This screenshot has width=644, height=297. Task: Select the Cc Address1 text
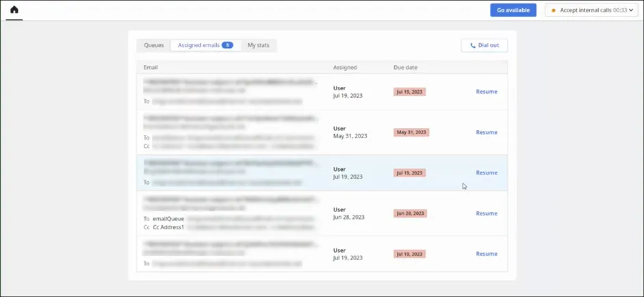tap(168, 227)
